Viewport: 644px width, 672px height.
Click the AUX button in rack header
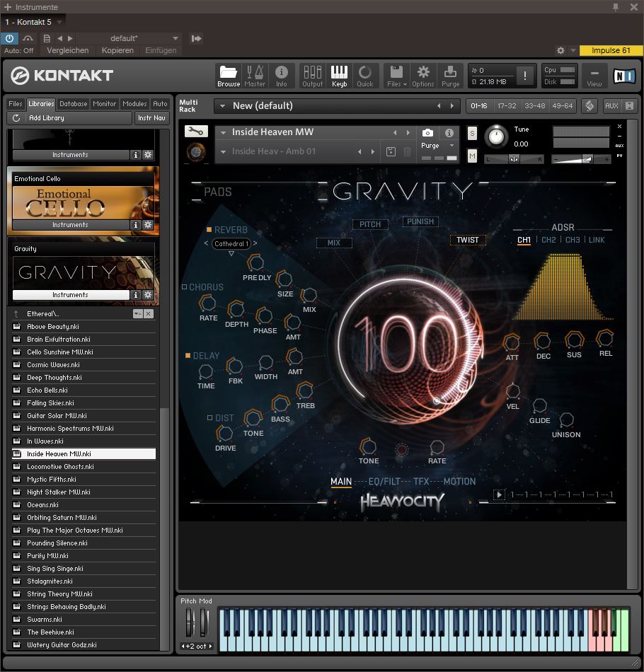click(x=611, y=106)
